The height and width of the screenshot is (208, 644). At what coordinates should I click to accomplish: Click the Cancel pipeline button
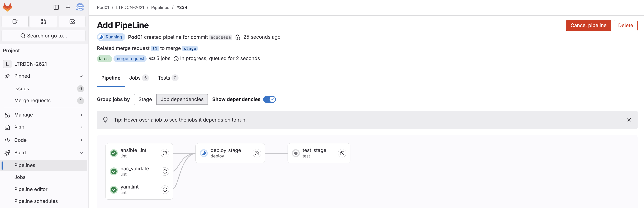point(588,26)
